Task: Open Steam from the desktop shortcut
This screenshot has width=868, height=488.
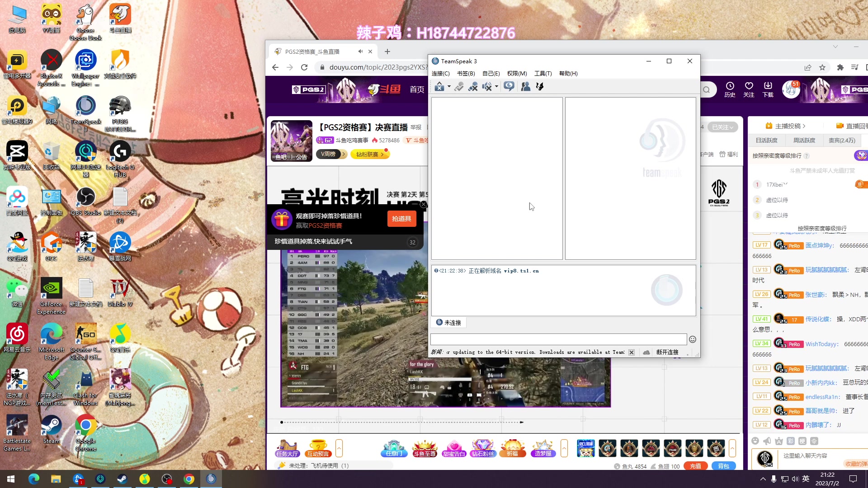Action: tap(51, 430)
